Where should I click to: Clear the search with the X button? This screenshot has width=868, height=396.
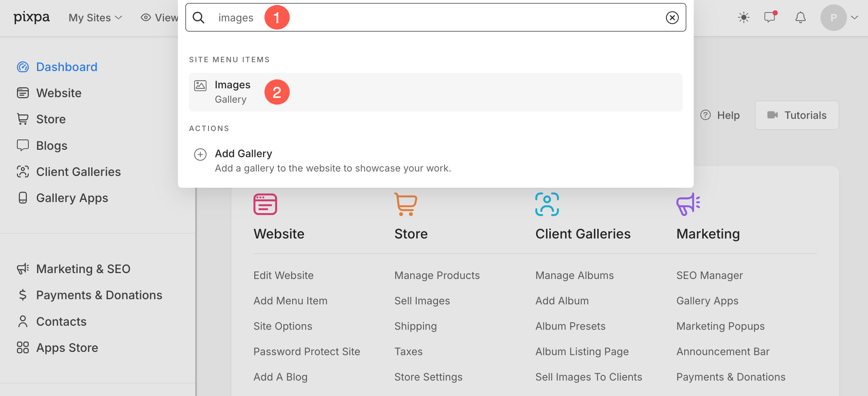672,17
